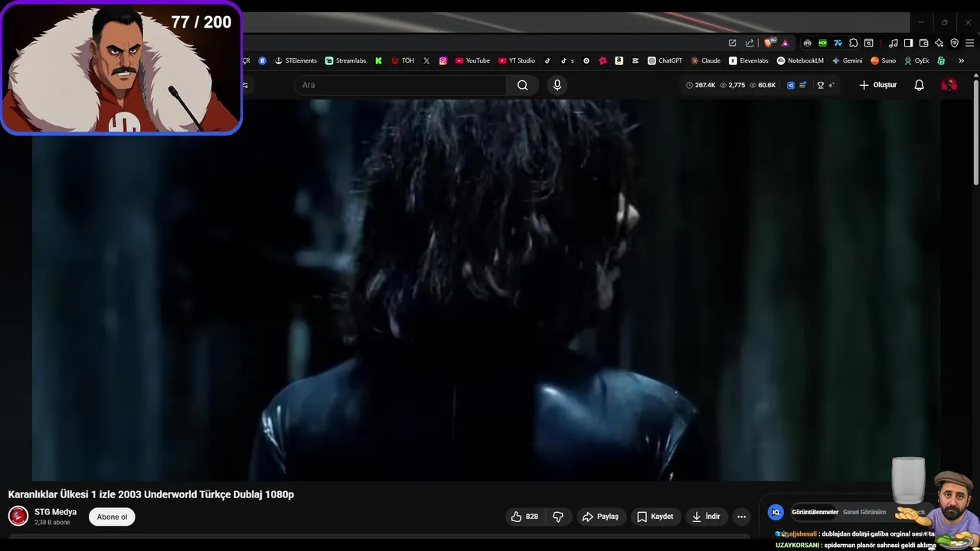Viewport: 980px width, 551px height.
Task: Open the extensions puzzle icon
Action: point(854,43)
